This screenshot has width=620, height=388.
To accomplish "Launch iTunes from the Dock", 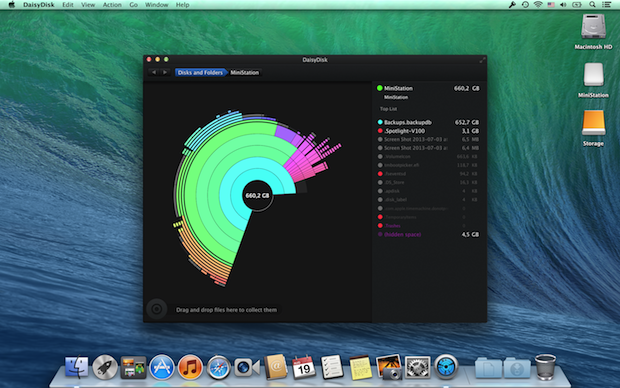I will pos(190,367).
